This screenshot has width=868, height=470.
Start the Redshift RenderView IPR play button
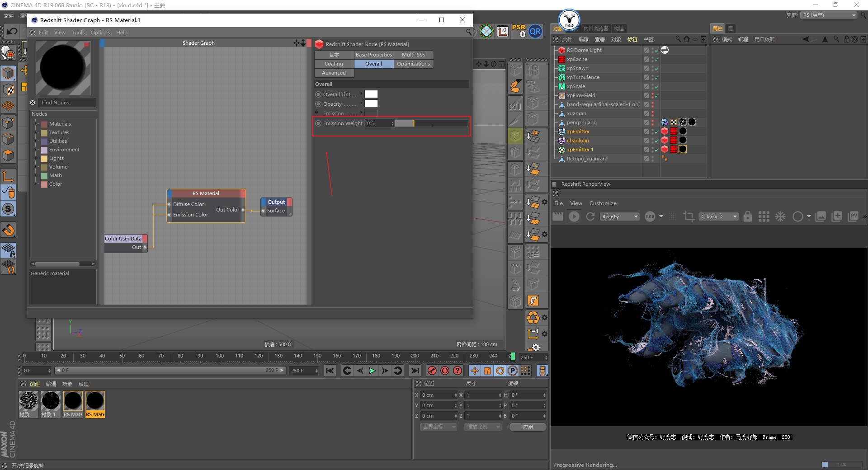pos(574,216)
